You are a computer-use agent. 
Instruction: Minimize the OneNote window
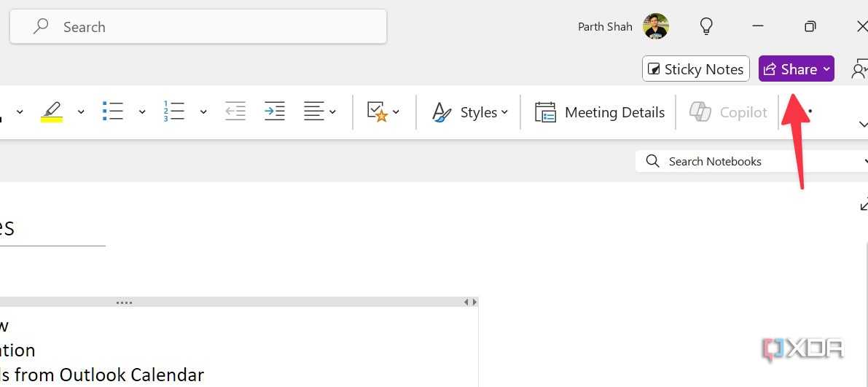point(759,26)
